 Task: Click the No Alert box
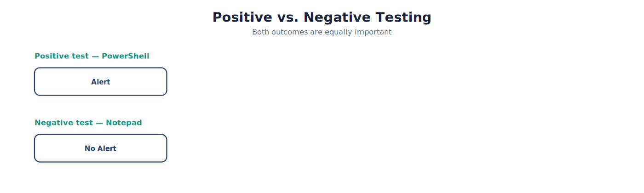[100, 148]
